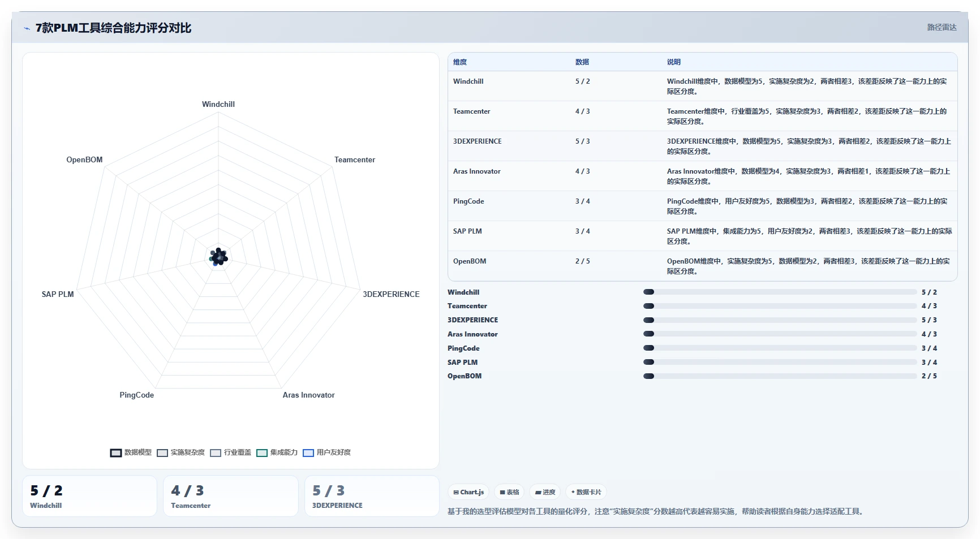This screenshot has width=980, height=539.
Task: Toggle the 集成能力 legend item
Action: point(277,452)
